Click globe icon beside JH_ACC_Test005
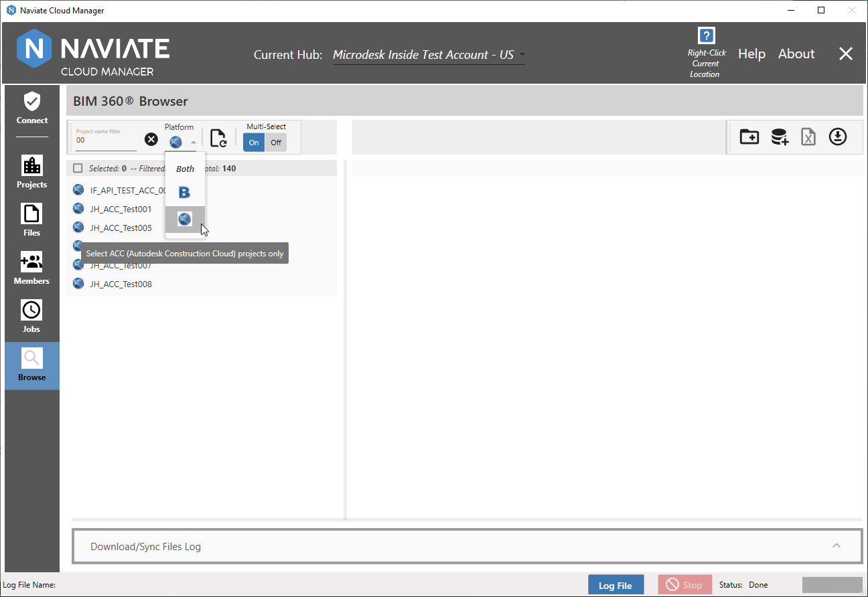Screen dimensions: 868x597 (x=78, y=227)
